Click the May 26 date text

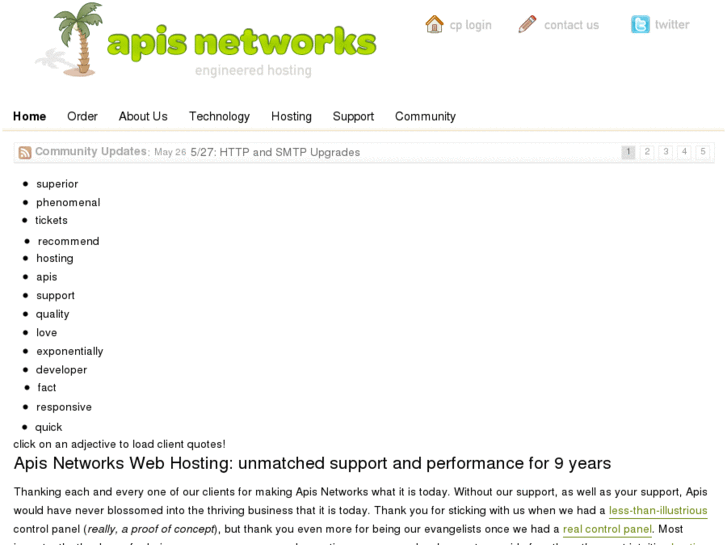coord(170,152)
